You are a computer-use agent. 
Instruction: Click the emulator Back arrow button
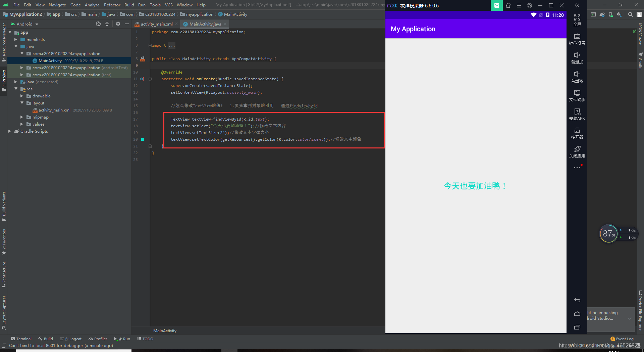(x=577, y=300)
